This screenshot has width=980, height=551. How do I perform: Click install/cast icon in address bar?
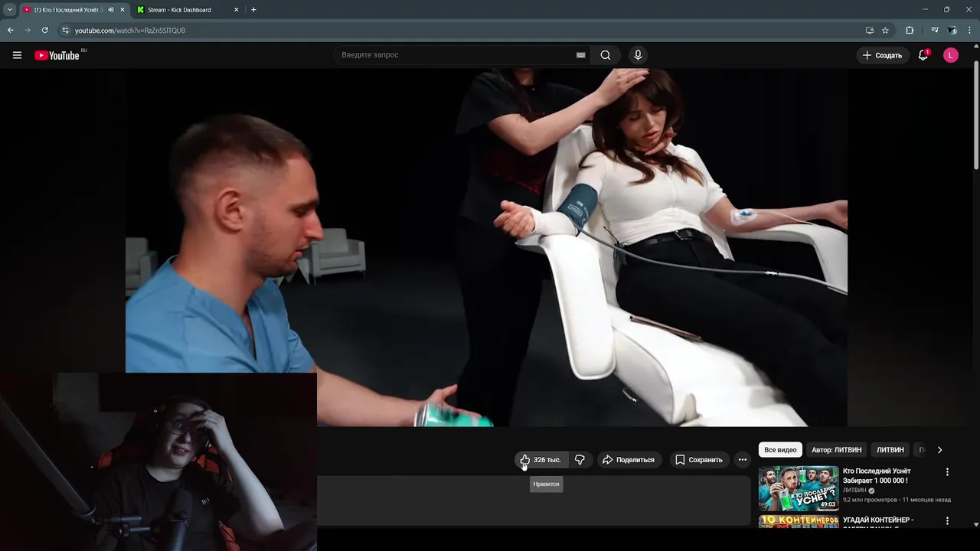click(x=870, y=30)
